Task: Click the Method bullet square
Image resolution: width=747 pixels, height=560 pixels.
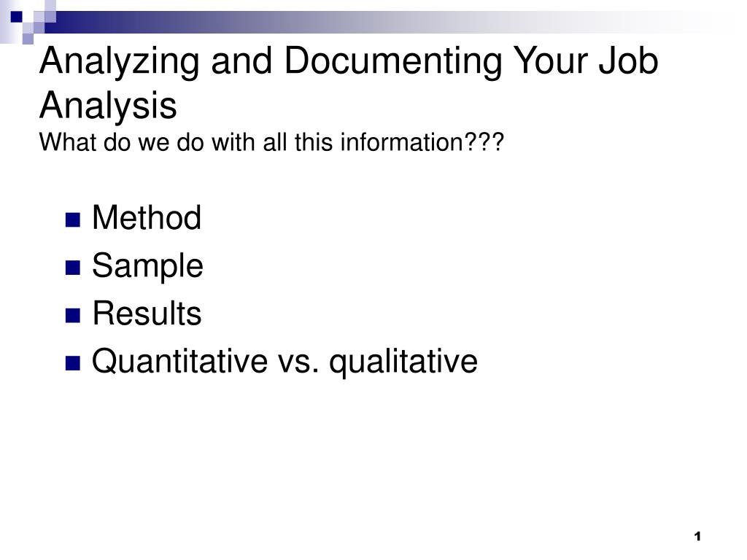Action: [x=73, y=220]
